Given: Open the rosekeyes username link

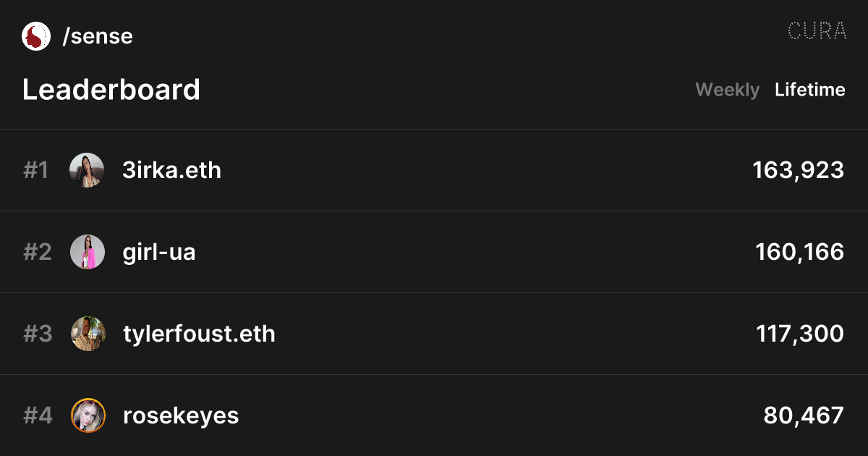Looking at the screenshot, I should [x=181, y=415].
